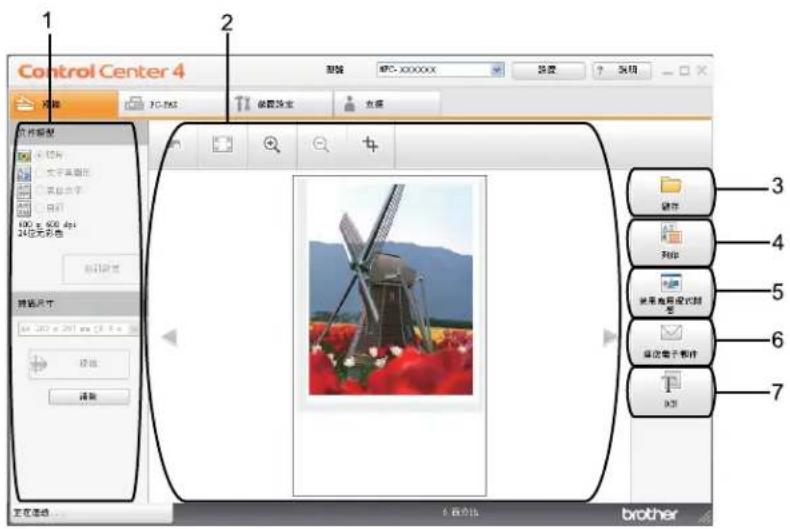Select the crop tool

tap(370, 145)
